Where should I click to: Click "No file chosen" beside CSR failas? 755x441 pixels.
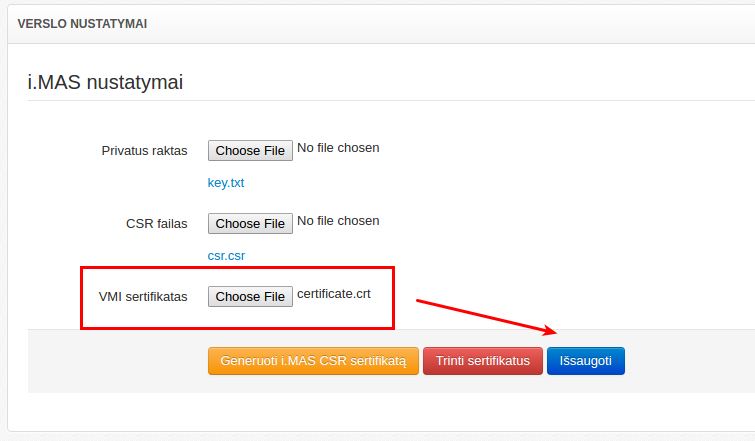(338, 221)
